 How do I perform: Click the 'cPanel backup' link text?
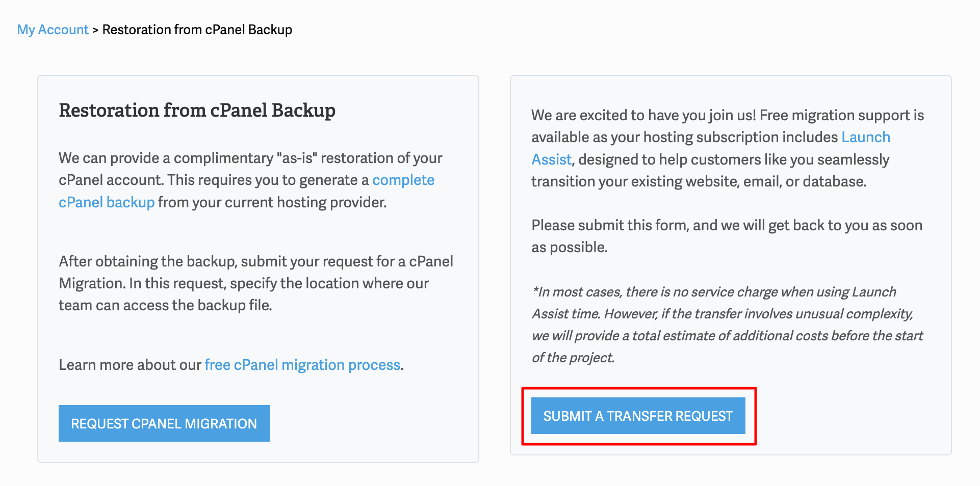106,202
